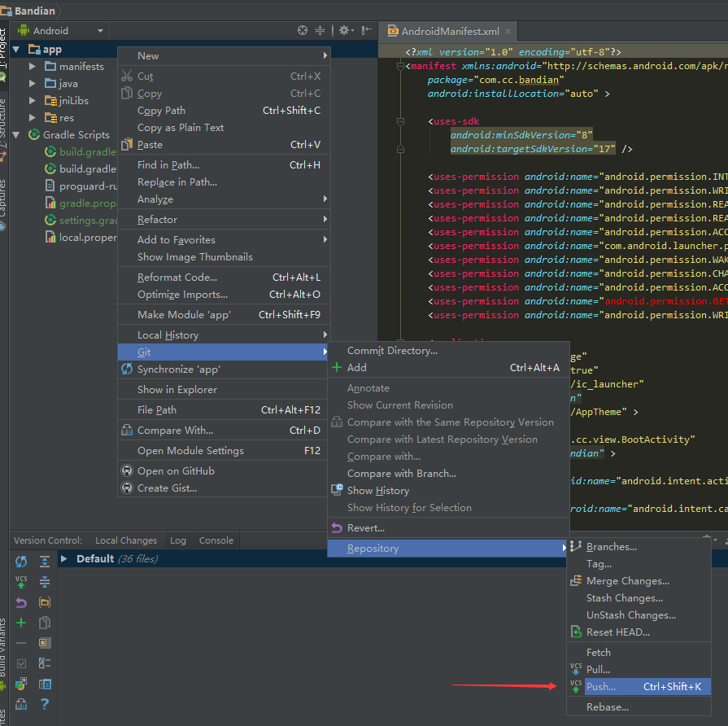This screenshot has width=728, height=726.
Task: Collapse the app module tree node
Action: pos(16,49)
